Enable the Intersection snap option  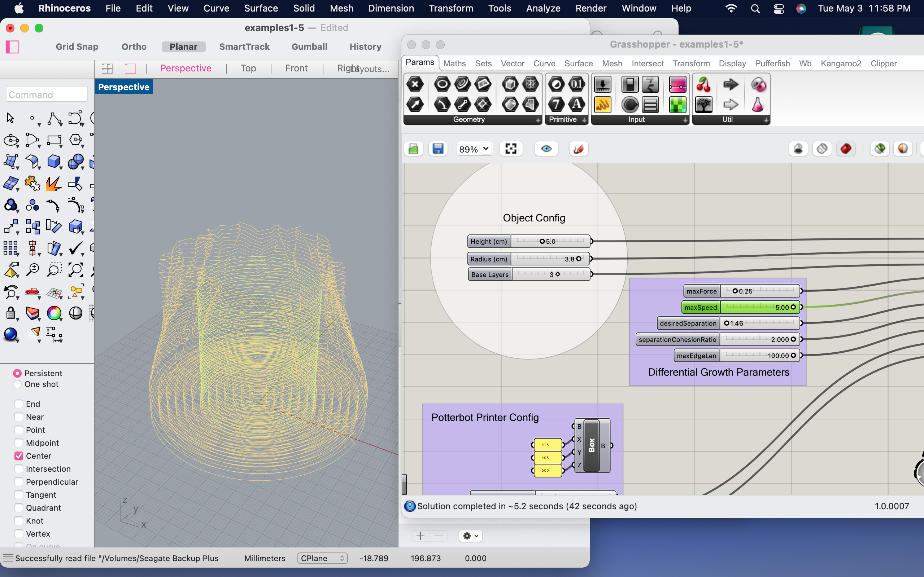click(x=18, y=469)
